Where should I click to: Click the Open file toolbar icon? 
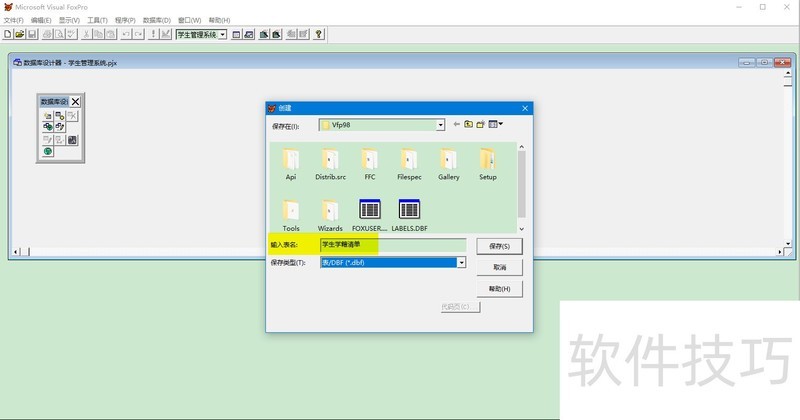coord(19,34)
